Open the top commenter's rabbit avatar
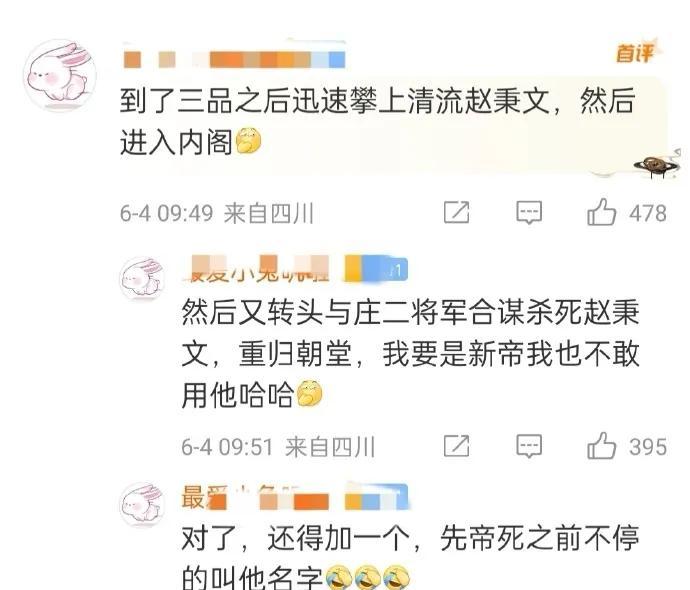Screen dimensions: 690x590 [x=60, y=74]
